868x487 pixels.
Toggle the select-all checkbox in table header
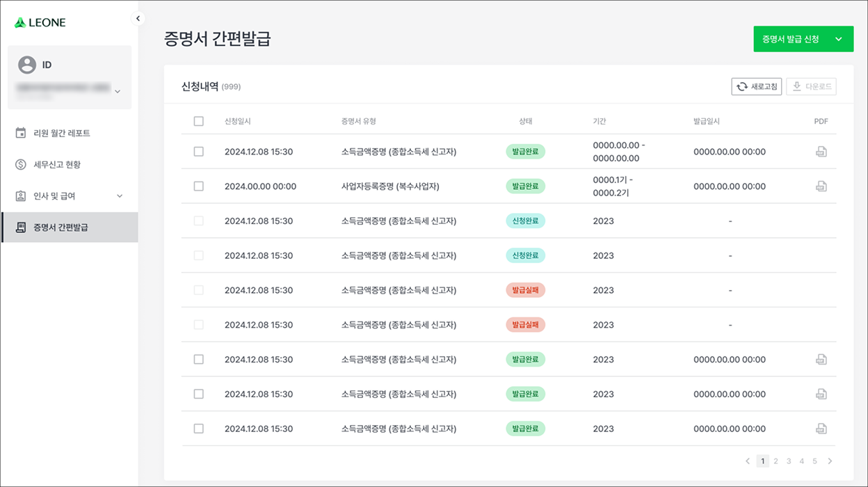(x=199, y=121)
